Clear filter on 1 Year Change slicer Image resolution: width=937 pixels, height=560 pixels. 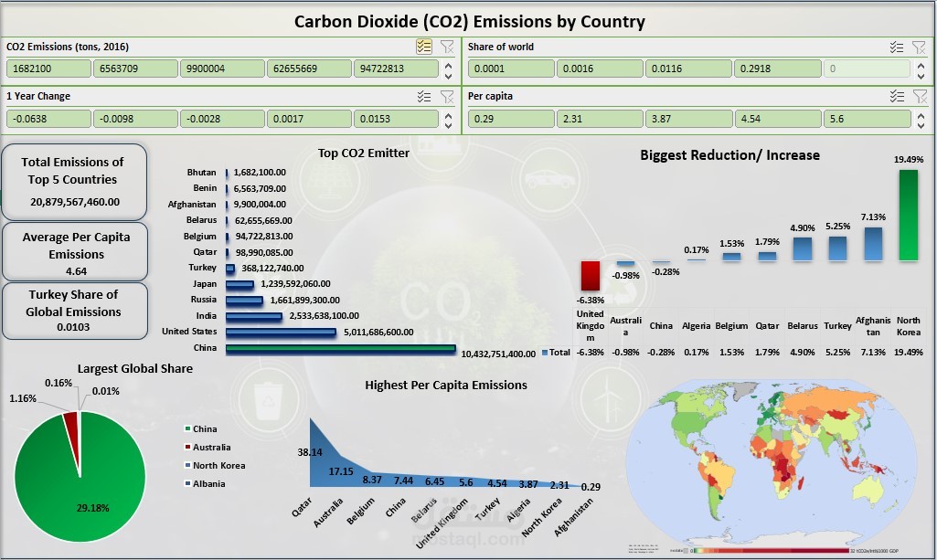446,96
